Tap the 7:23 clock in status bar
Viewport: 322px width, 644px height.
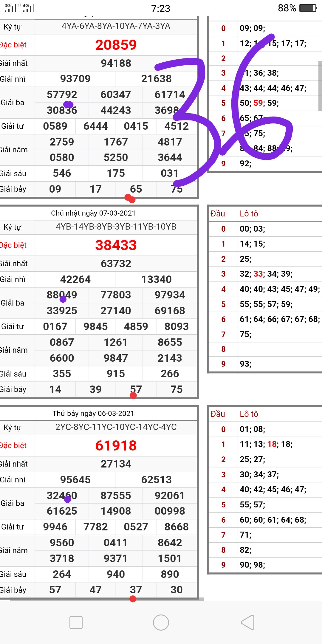(160, 8)
